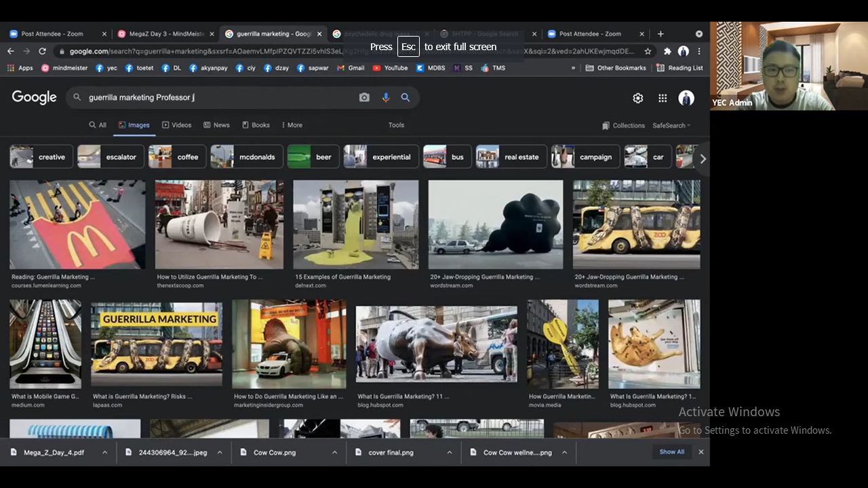Open options for Mega_Z_Day_4.pdf download
Viewport: 868px width, 488px height.
tap(105, 452)
